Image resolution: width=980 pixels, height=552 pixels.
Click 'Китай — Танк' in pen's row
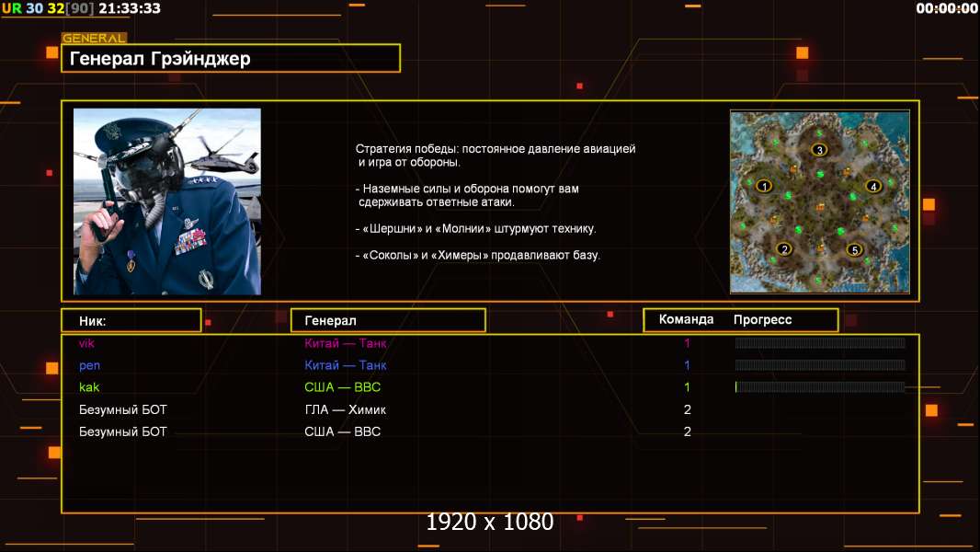tap(346, 365)
